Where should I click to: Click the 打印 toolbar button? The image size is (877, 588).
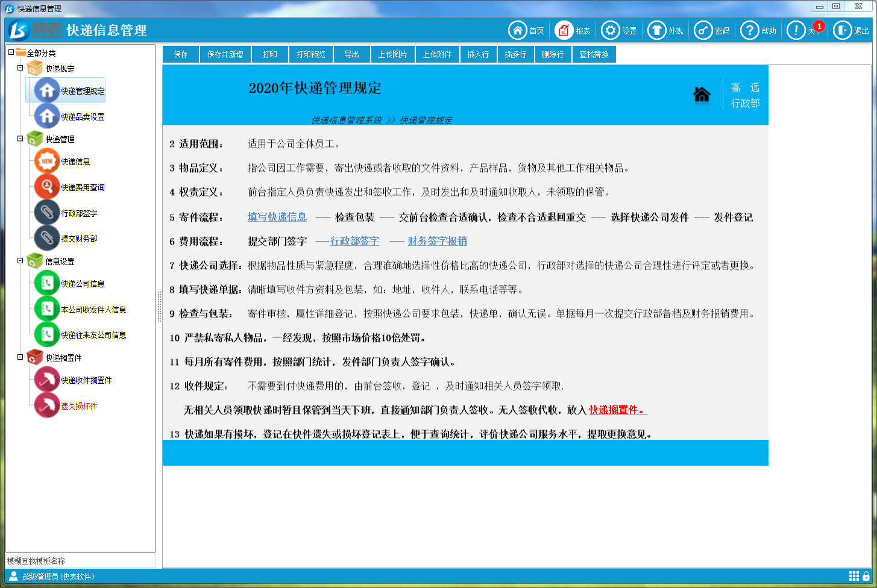click(x=270, y=54)
